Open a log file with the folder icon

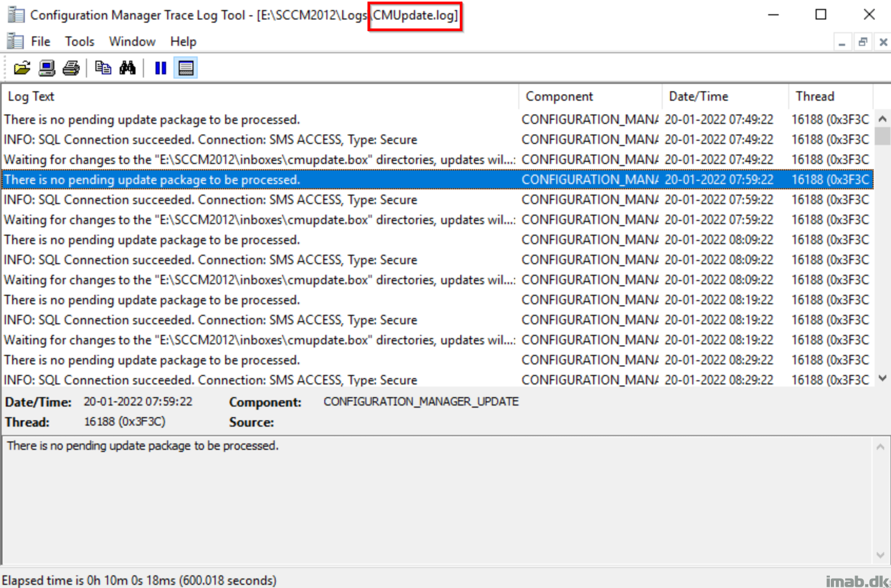(22, 68)
